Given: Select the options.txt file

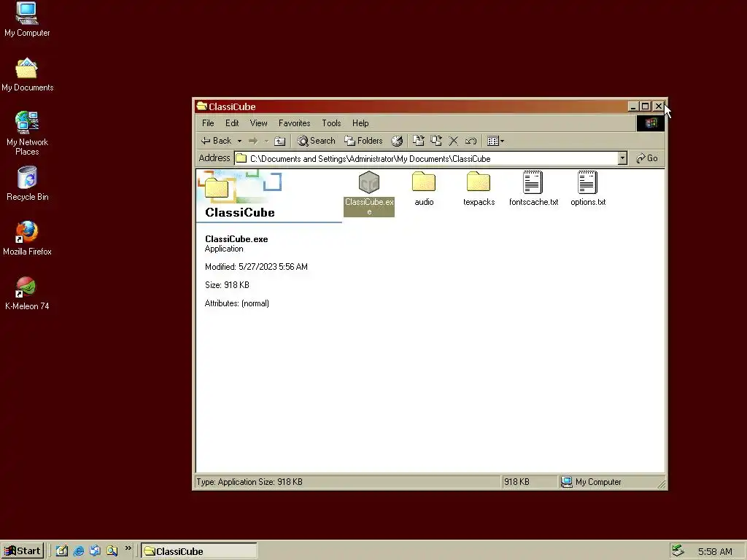Looking at the screenshot, I should tap(588, 189).
